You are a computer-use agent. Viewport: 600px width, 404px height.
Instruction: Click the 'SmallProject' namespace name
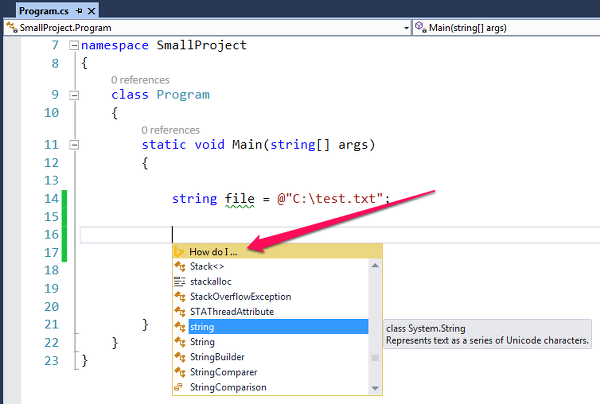point(202,45)
